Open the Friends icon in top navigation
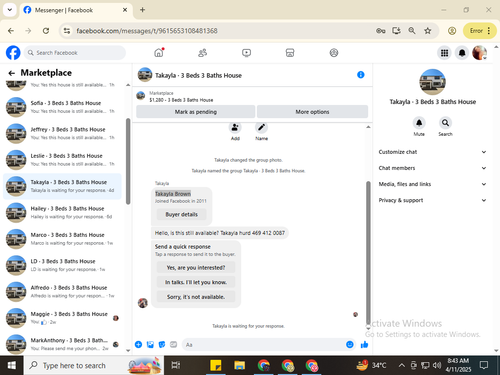Viewport: 500px width, 375px height. point(203,53)
